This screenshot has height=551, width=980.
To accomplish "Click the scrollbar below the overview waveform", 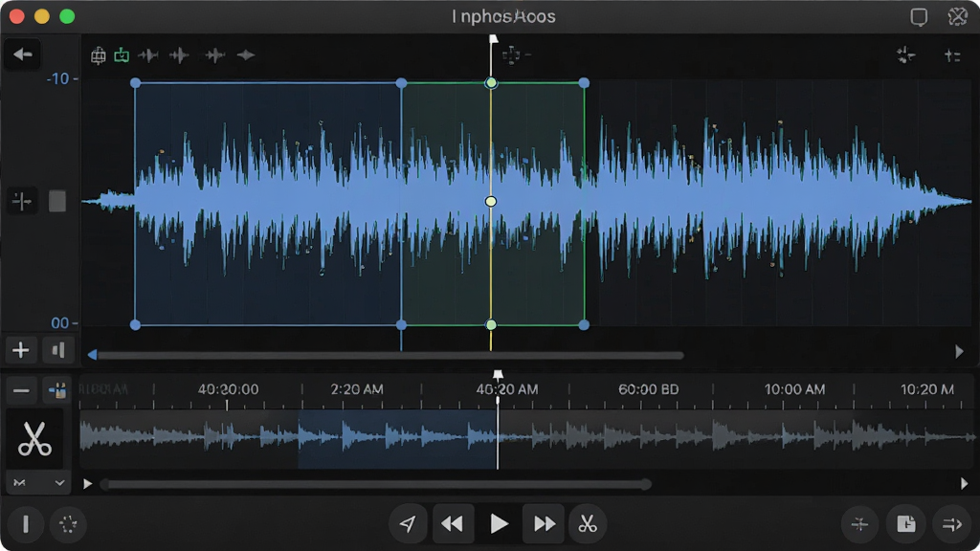I will tap(377, 484).
